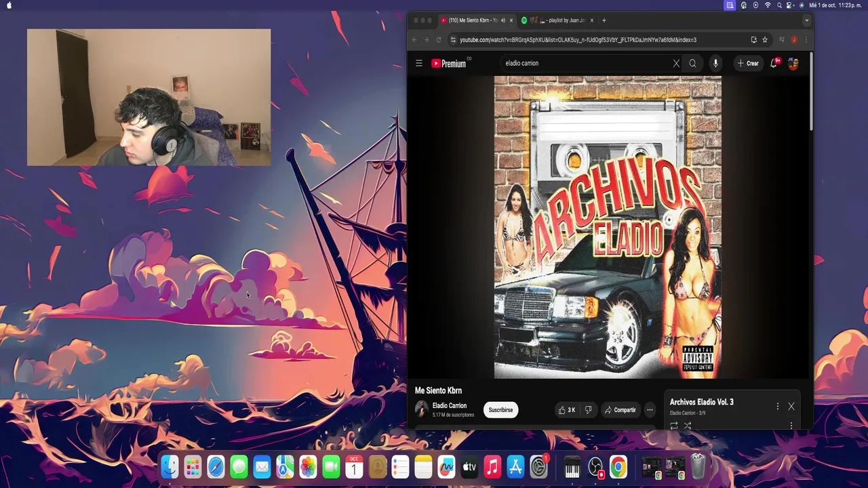The image size is (868, 488).
Task: Open more actions menu beside Compartir
Action: [x=650, y=409]
